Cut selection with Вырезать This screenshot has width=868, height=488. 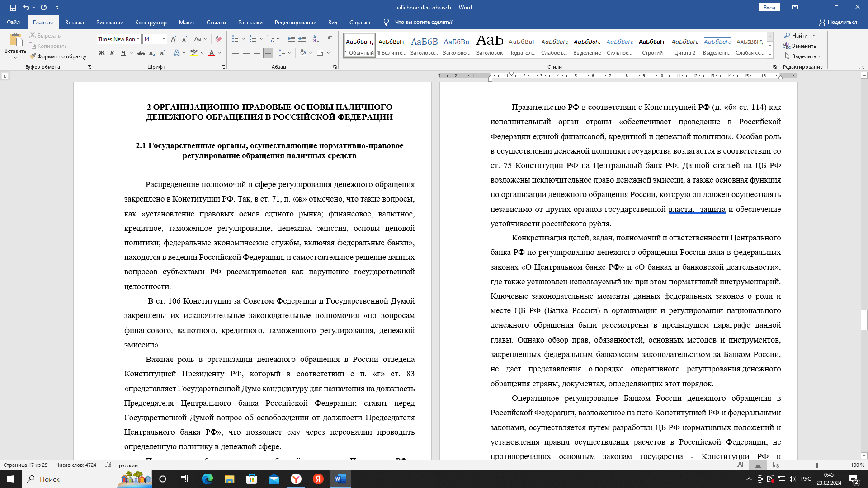(x=45, y=35)
